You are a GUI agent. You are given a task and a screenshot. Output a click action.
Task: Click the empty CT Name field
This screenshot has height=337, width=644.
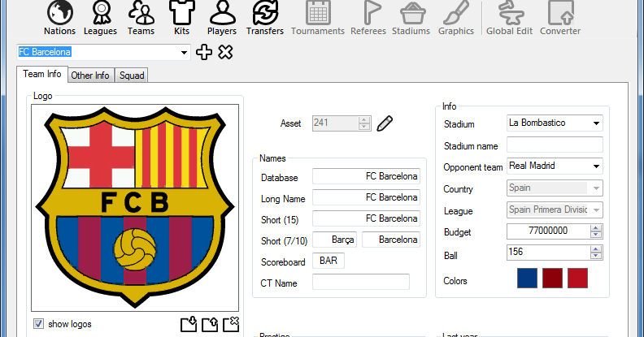coord(360,282)
